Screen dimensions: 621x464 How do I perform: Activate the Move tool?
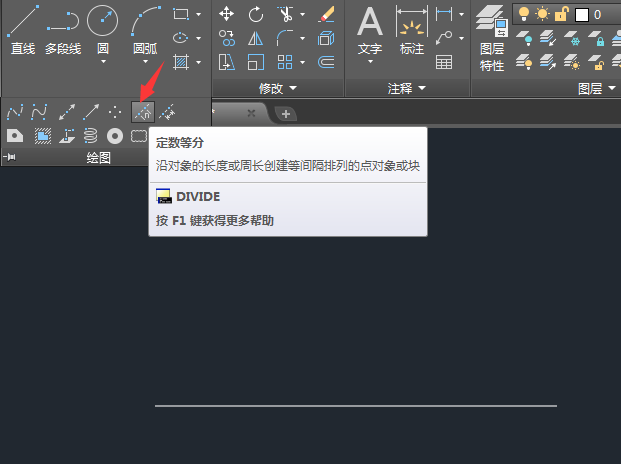226,14
